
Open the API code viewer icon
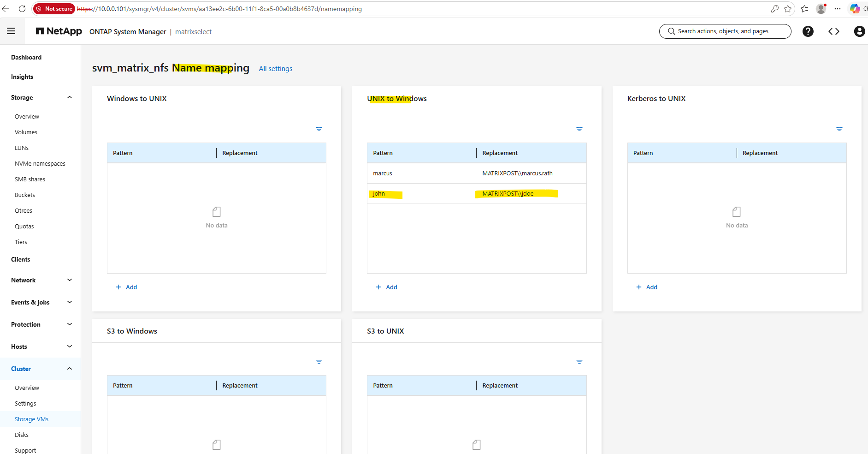tap(833, 31)
